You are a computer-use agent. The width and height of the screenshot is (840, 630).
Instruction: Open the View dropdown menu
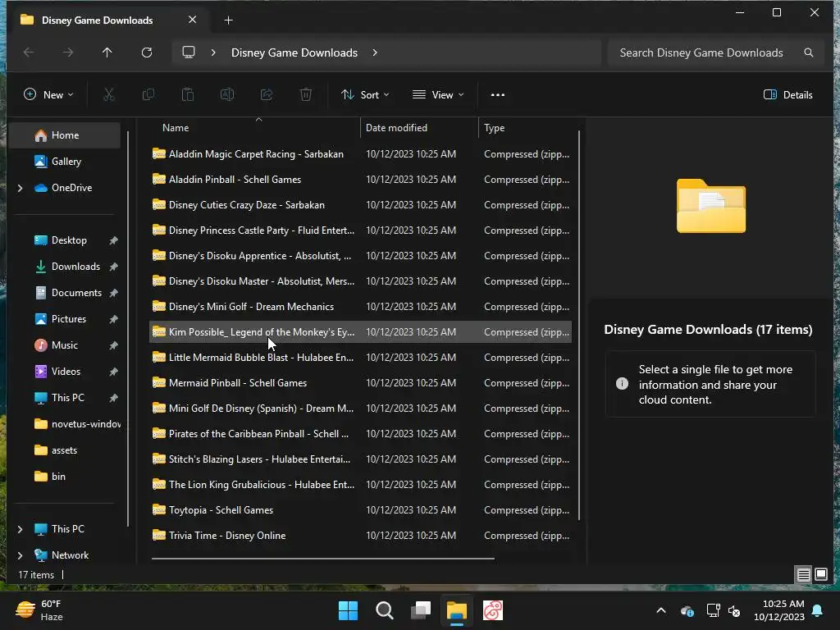pos(438,95)
